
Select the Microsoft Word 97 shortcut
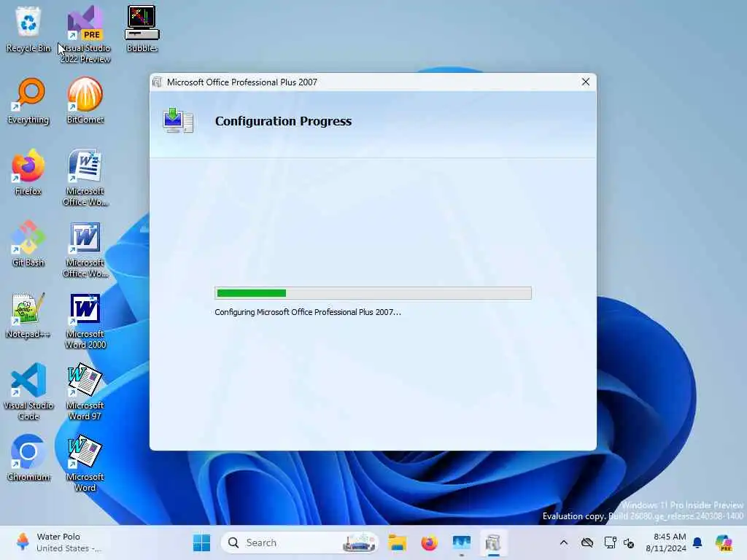85,392
